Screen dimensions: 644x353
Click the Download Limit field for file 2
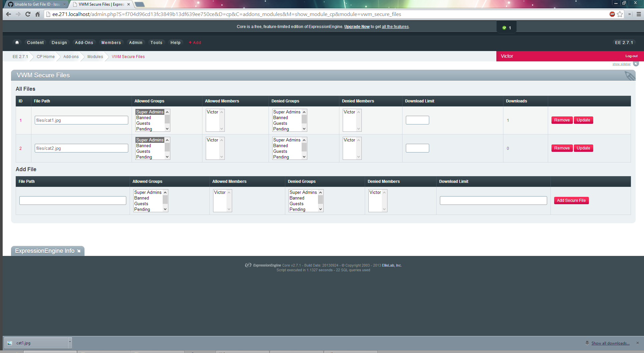418,148
